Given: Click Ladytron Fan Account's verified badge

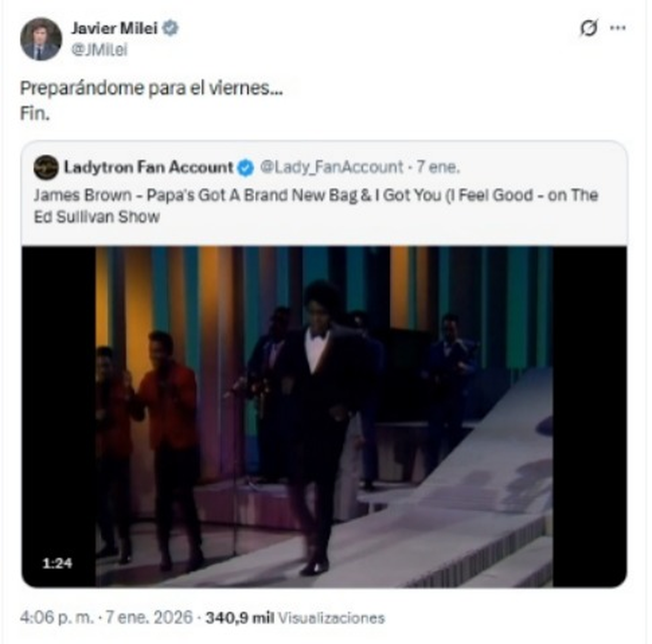Looking at the screenshot, I should coord(246,168).
